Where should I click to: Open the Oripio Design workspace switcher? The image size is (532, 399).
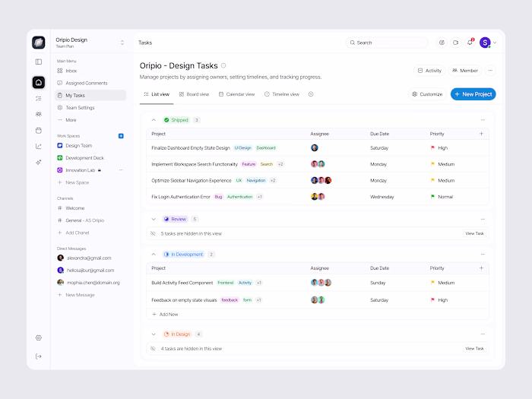point(122,43)
